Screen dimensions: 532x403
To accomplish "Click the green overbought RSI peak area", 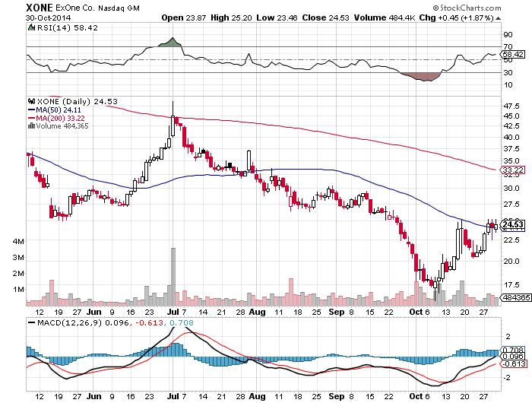I will (171, 43).
